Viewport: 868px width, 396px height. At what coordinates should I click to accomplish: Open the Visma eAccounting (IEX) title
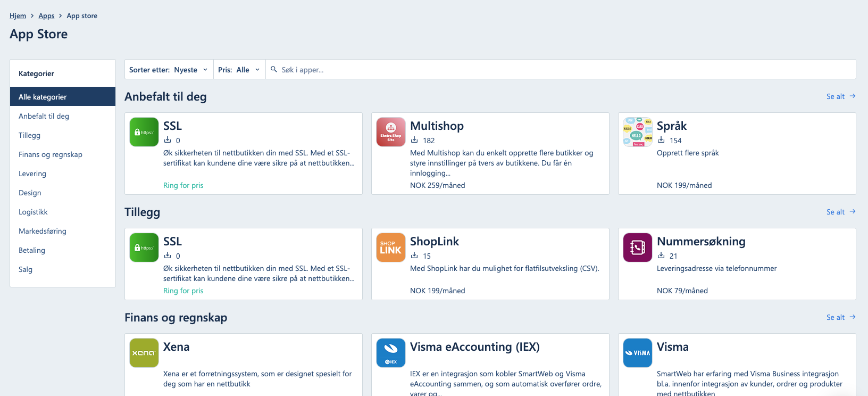click(x=474, y=347)
